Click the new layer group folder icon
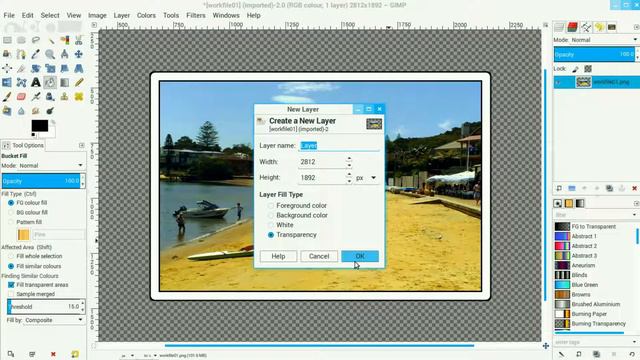The width and height of the screenshot is (640, 360). point(572,188)
